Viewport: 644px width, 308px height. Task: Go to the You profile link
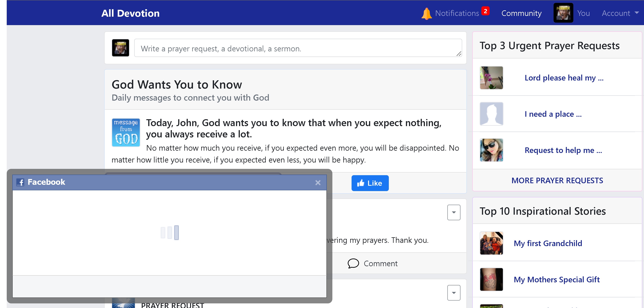[583, 13]
